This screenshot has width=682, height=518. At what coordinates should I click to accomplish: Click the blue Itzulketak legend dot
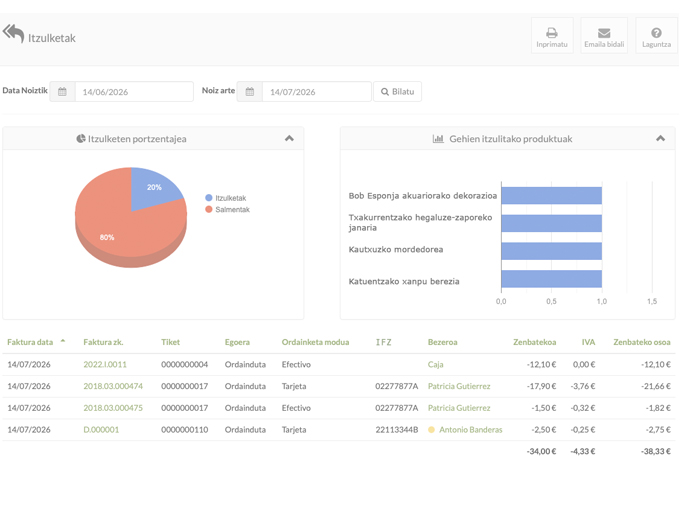pyautogui.click(x=209, y=198)
